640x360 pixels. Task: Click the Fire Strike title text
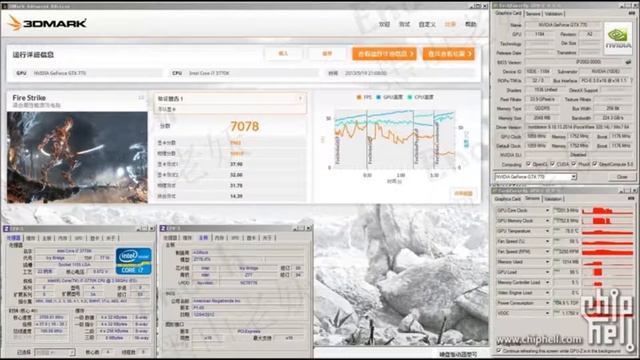pyautogui.click(x=29, y=98)
